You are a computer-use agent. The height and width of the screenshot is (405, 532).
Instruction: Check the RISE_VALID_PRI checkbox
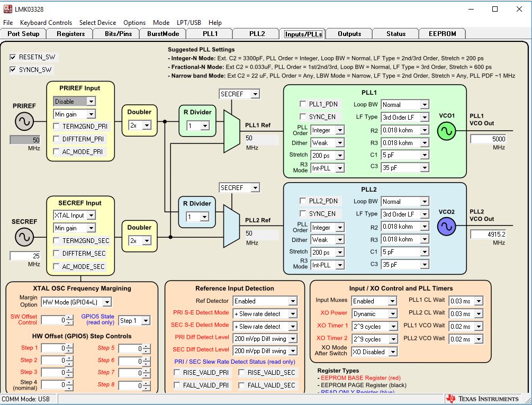click(x=177, y=372)
